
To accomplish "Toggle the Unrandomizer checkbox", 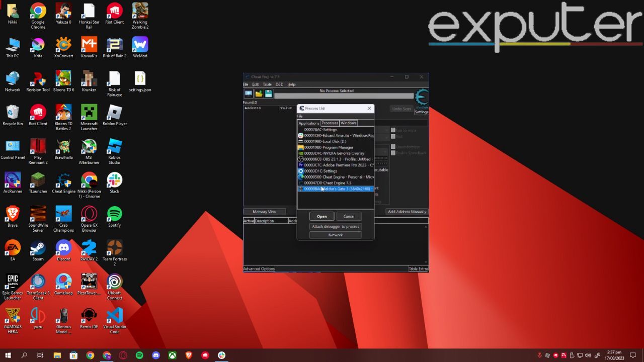I will [393, 147].
